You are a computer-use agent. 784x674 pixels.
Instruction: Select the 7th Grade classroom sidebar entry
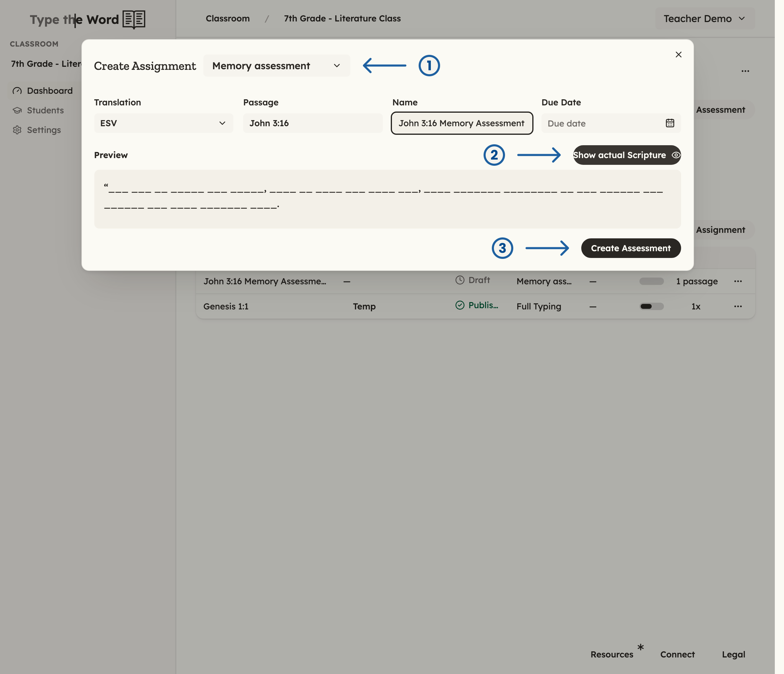point(46,64)
